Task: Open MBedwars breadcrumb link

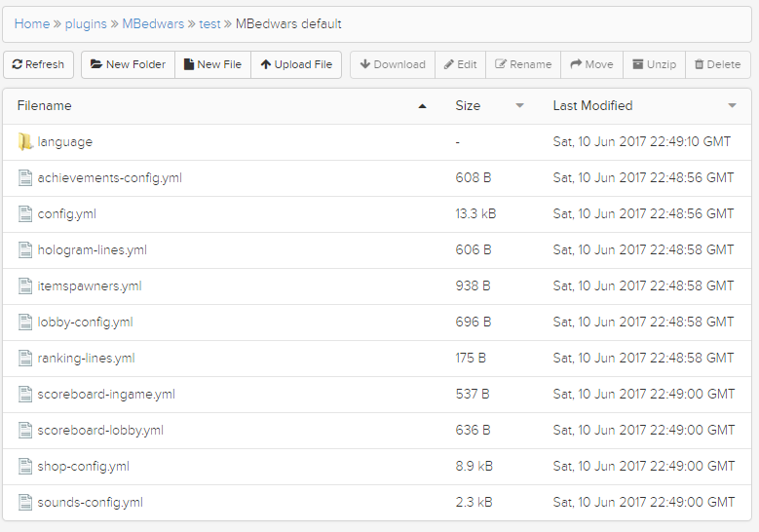Action: point(153,23)
